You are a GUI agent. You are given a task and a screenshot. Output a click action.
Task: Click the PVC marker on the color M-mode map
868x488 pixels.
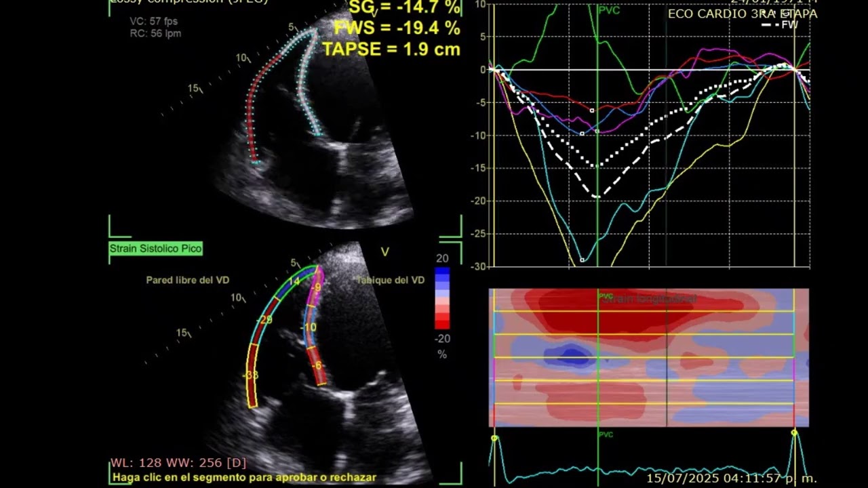606,296
